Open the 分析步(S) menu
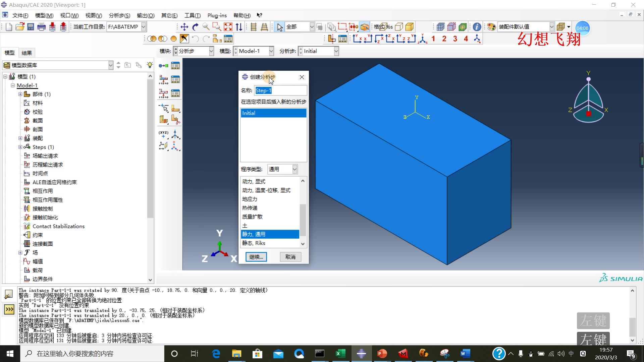Image resolution: width=644 pixels, height=362 pixels. coord(119,15)
